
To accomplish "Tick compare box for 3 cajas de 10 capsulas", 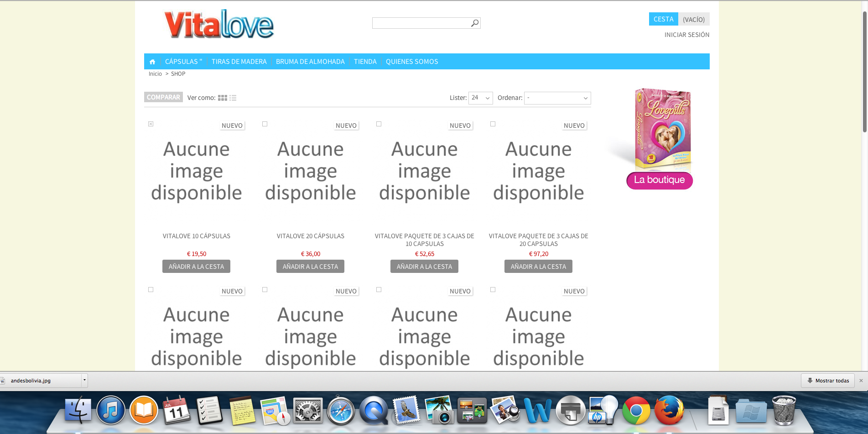I will point(379,124).
